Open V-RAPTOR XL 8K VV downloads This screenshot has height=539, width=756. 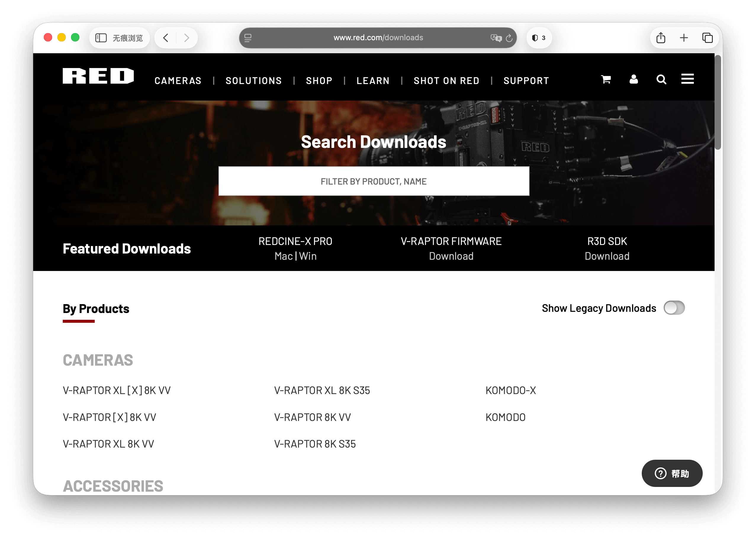[108, 444]
